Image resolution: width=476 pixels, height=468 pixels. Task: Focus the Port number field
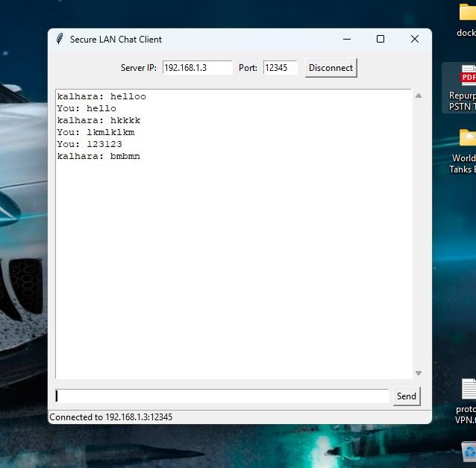280,68
